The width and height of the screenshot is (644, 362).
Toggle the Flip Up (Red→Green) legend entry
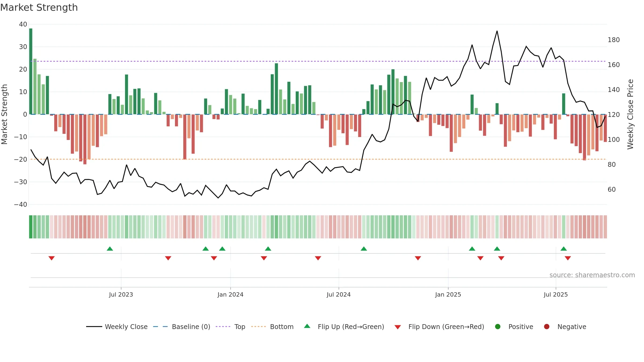click(344, 327)
